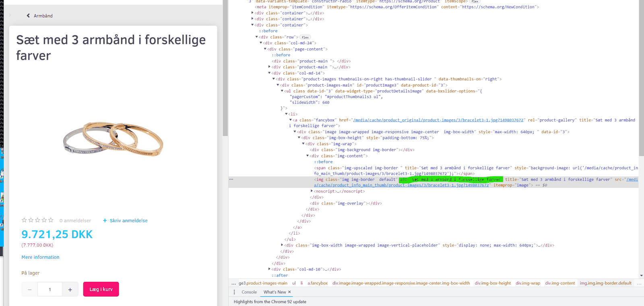Go back via the Armbånd link
The width and height of the screenshot is (644, 306).
pyautogui.click(x=43, y=16)
